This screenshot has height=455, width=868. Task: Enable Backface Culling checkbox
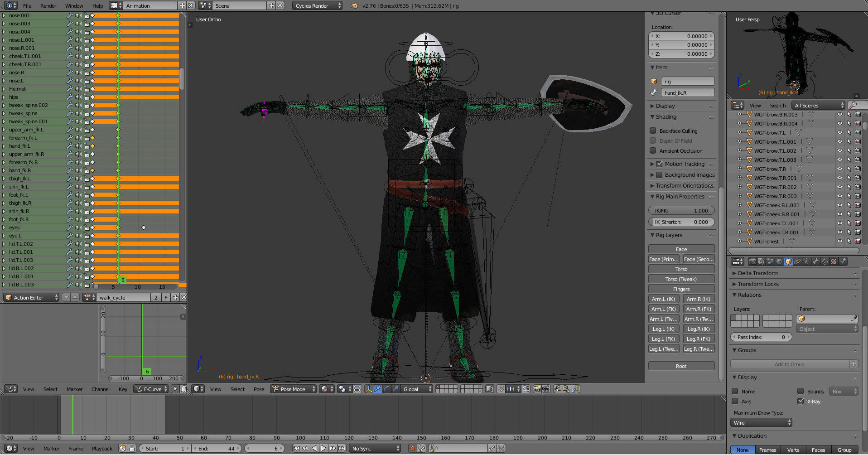[653, 131]
